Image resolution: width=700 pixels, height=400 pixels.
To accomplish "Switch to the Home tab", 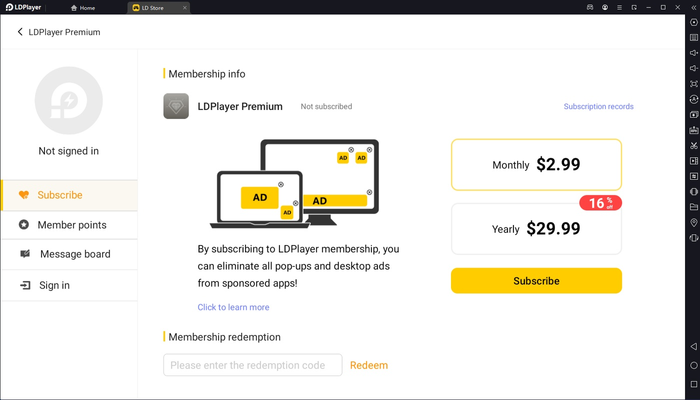I will tap(82, 7).
